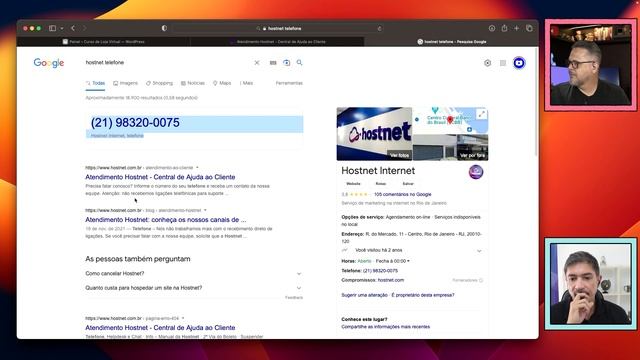
Task: Search by image with camera icon
Action: click(x=287, y=63)
